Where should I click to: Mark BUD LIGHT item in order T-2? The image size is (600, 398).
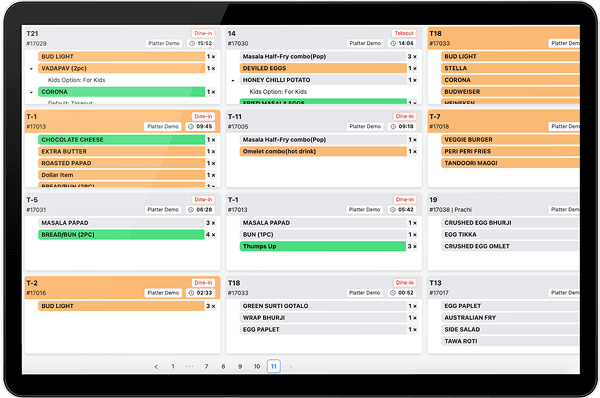pyautogui.click(x=122, y=306)
